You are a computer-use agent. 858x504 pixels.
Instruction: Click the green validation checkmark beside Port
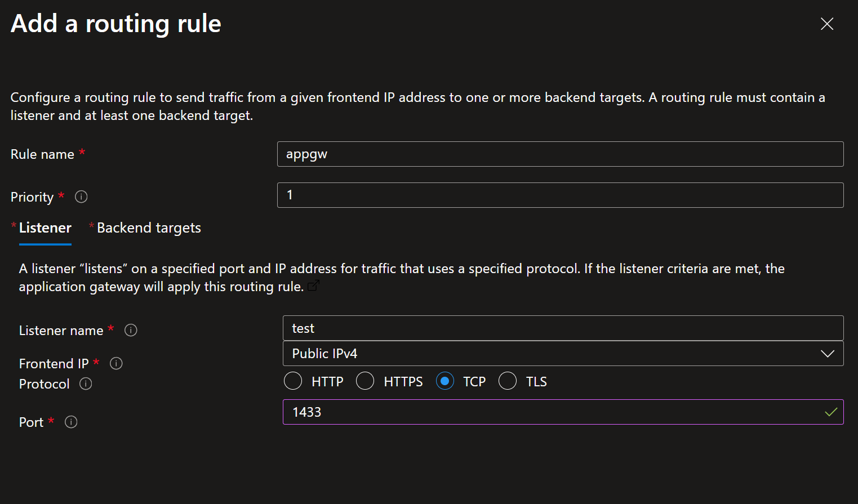coord(831,412)
